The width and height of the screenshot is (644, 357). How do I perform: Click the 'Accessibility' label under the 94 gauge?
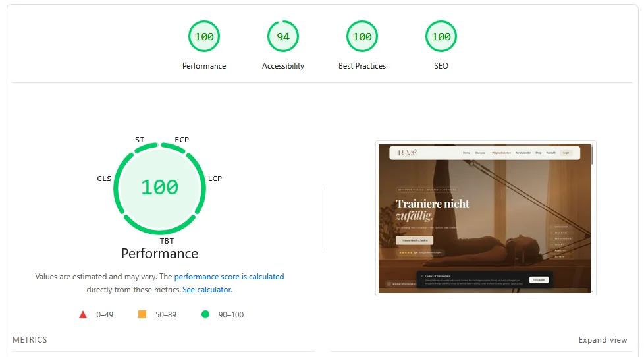(283, 66)
